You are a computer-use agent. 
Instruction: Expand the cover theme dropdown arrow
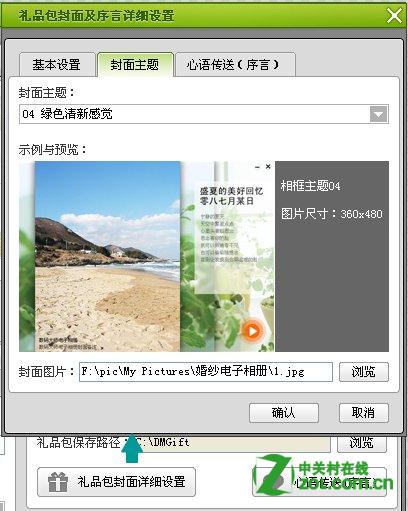pos(379,114)
